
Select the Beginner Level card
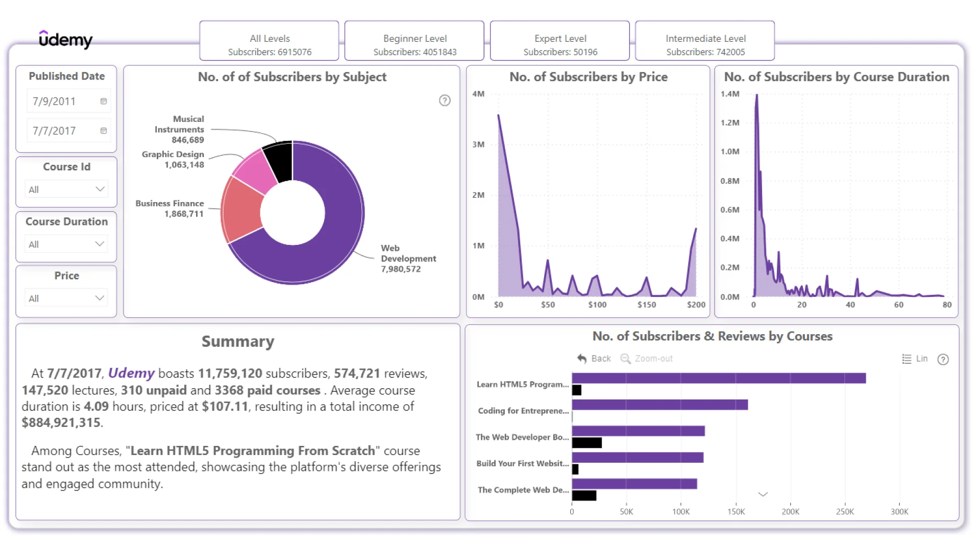[x=414, y=41]
